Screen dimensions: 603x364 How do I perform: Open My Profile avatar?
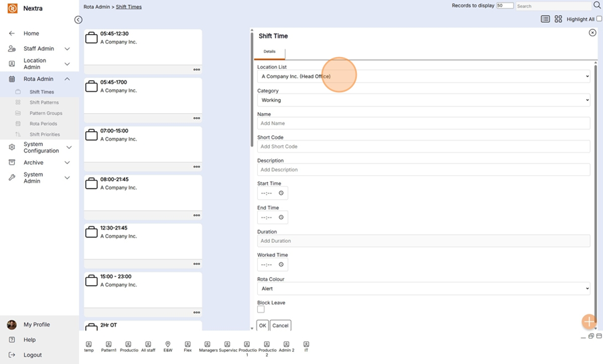tap(12, 325)
